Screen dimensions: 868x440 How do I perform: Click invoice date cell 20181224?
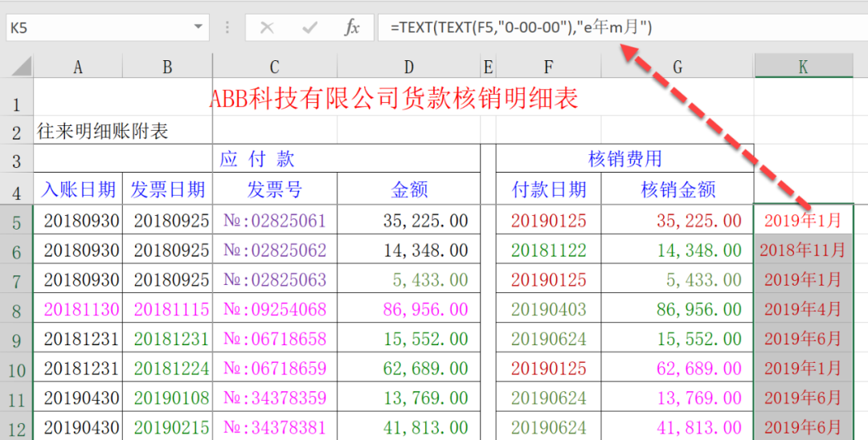[x=168, y=369]
